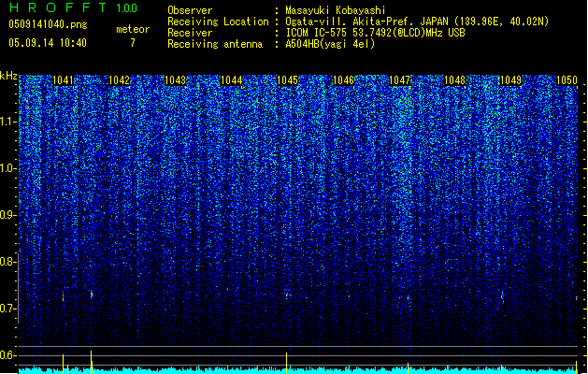
Task: Click the 0.6 kHz axis label
Action: coord(7,355)
